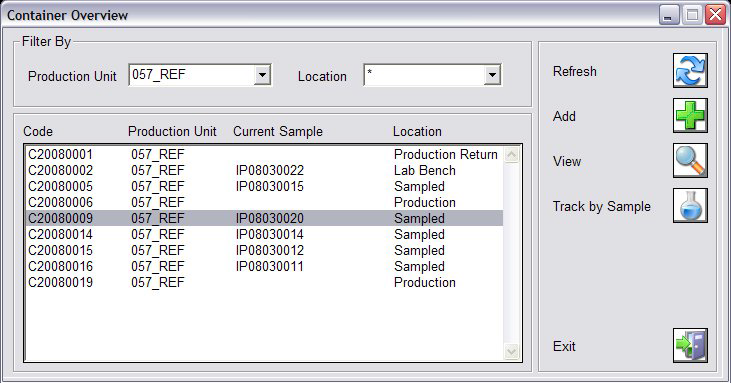
Task: Close the Container Overview window
Action: point(715,15)
